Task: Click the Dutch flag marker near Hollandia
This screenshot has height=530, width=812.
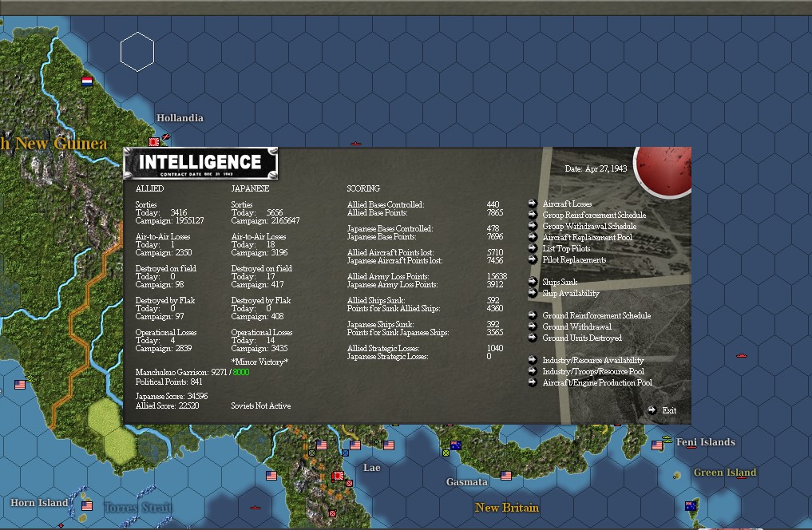Action: [x=86, y=81]
